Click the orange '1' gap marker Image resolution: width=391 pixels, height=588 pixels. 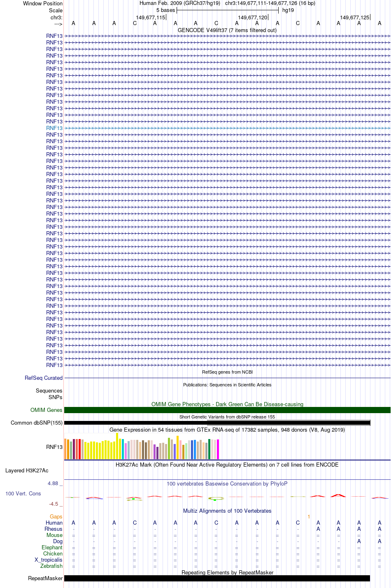pos(309,516)
